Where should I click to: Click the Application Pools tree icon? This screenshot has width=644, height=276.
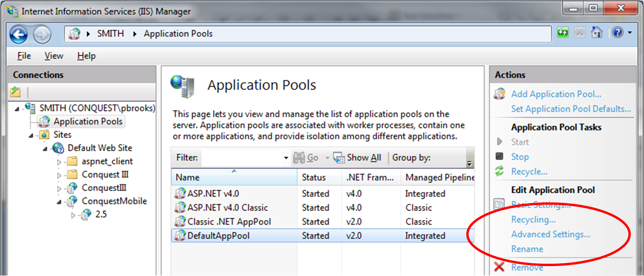pyautogui.click(x=44, y=122)
